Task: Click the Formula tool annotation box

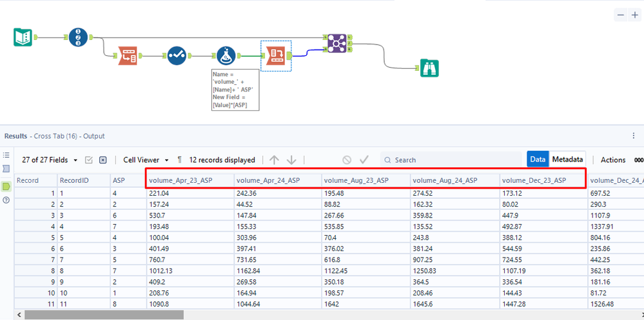Action: point(235,90)
